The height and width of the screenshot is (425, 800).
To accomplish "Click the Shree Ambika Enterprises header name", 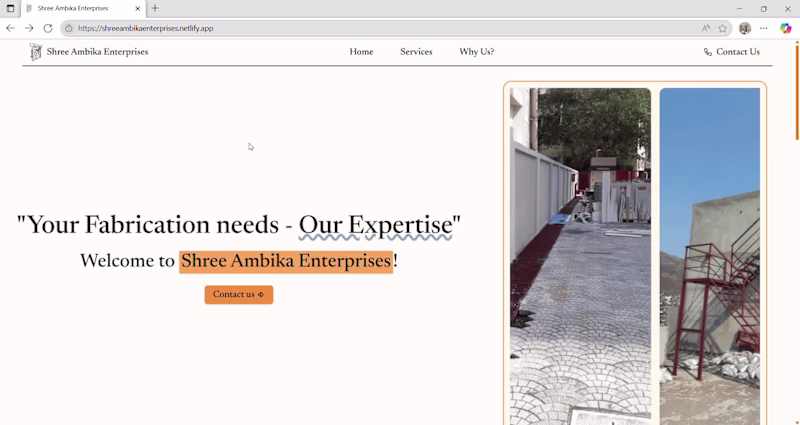I will coord(97,52).
